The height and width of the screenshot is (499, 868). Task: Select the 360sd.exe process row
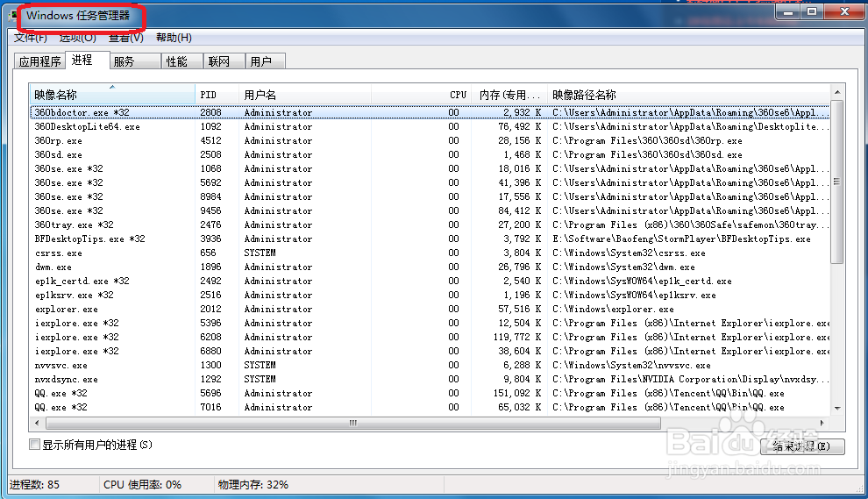click(430, 154)
